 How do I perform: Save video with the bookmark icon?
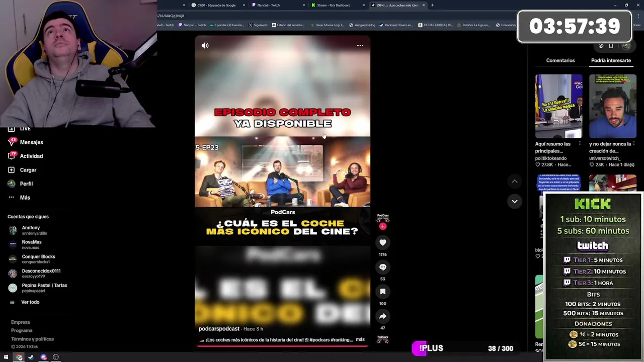tap(383, 292)
